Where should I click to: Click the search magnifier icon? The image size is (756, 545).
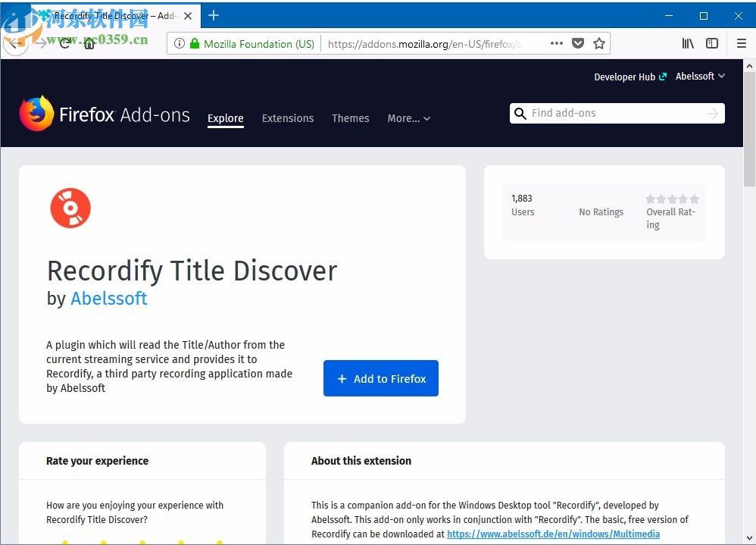coord(520,114)
